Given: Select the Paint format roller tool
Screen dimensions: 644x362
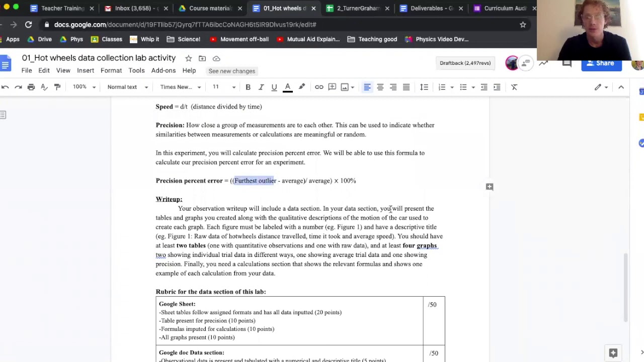Looking at the screenshot, I should click(x=57, y=87).
